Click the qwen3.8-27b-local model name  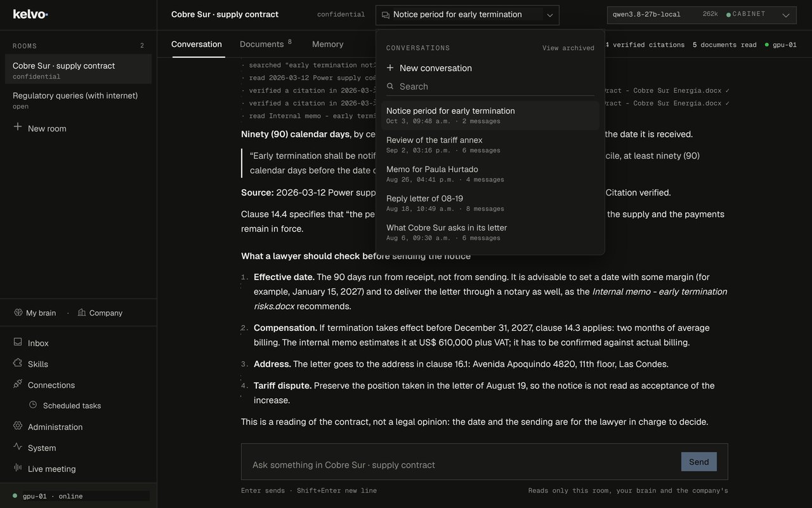coord(646,14)
